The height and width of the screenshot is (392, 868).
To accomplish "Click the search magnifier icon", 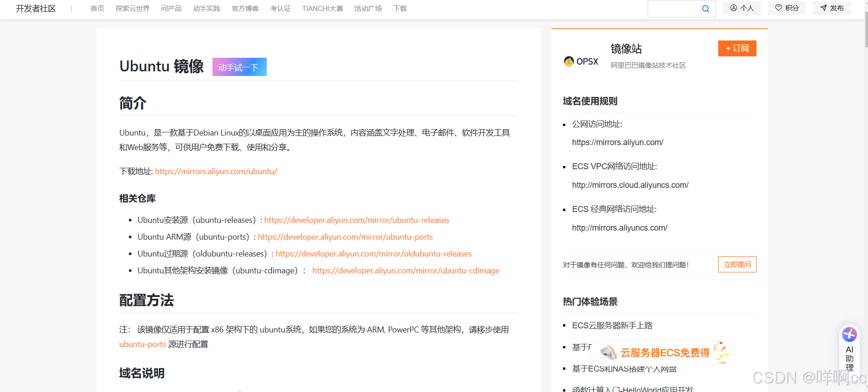I will (x=706, y=9).
